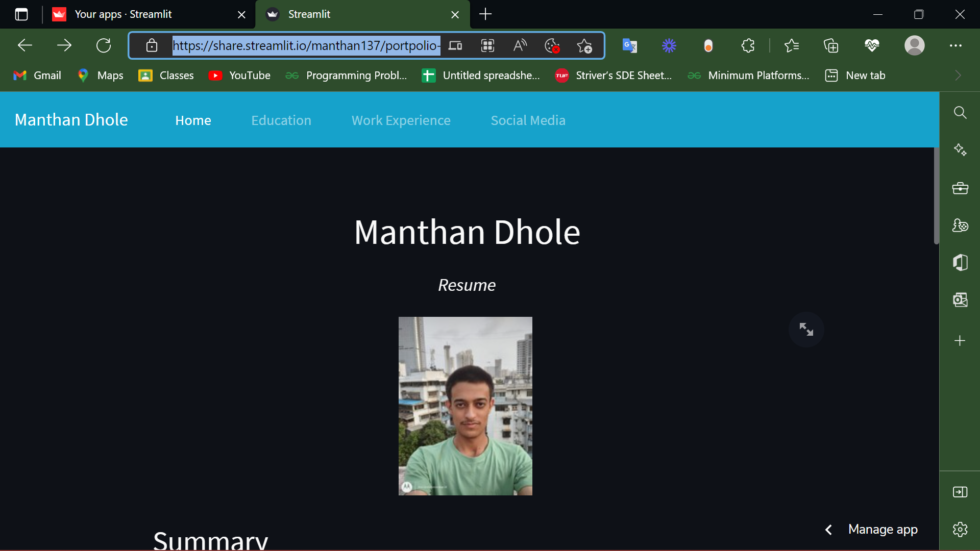980x551 pixels.
Task: Go to the Social Media section
Action: tap(528, 120)
